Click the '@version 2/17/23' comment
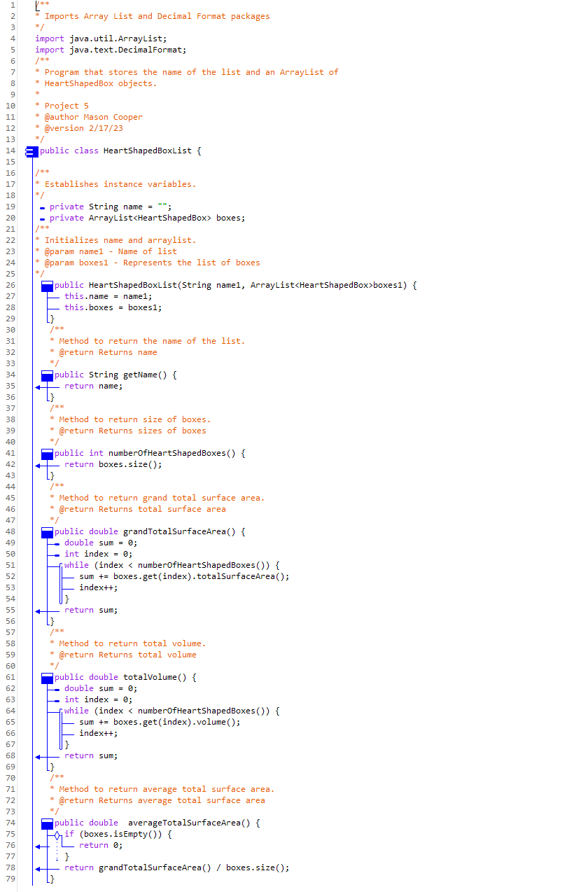Image resolution: width=588 pixels, height=892 pixels. pos(83,128)
